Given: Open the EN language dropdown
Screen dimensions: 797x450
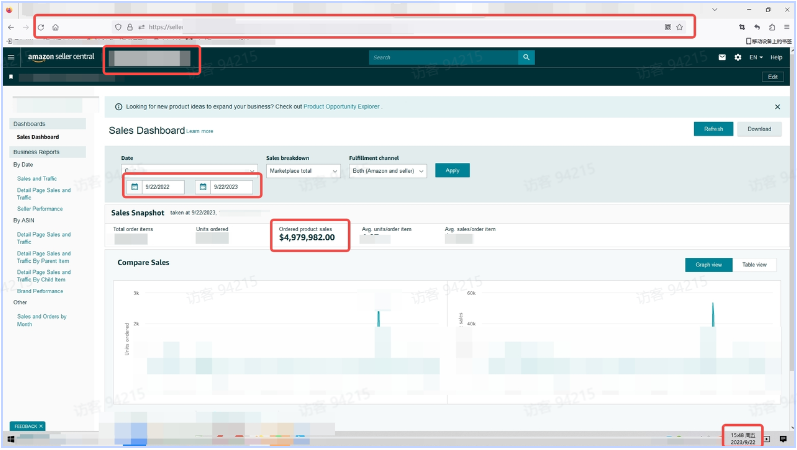Looking at the screenshot, I should coord(756,57).
